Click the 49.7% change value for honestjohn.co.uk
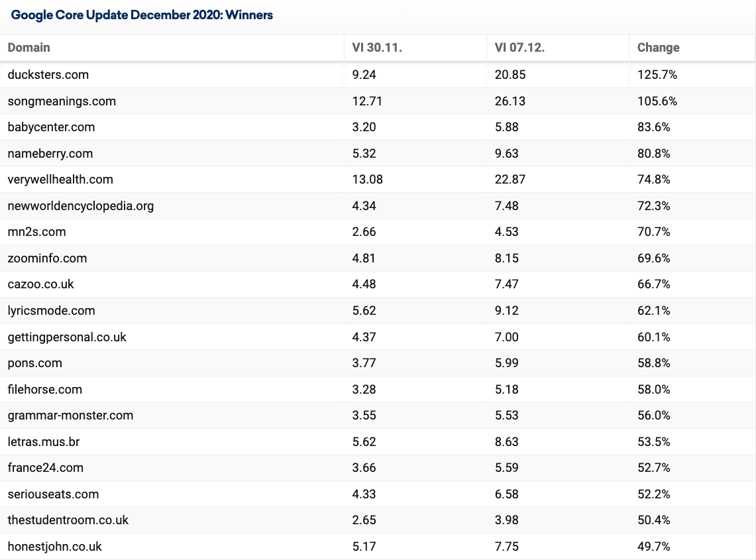 tap(654, 547)
